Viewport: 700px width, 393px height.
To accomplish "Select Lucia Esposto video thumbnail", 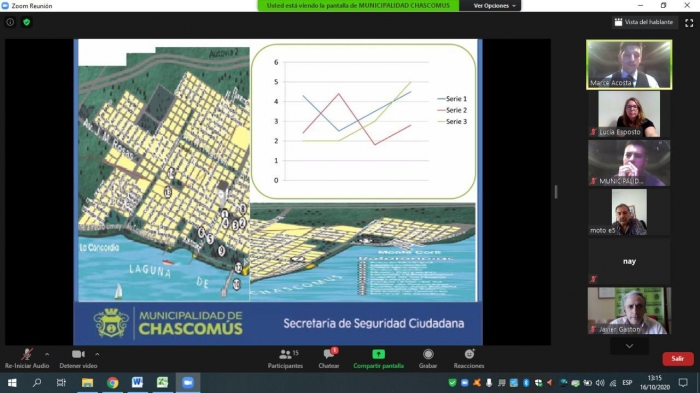I will pyautogui.click(x=629, y=114).
